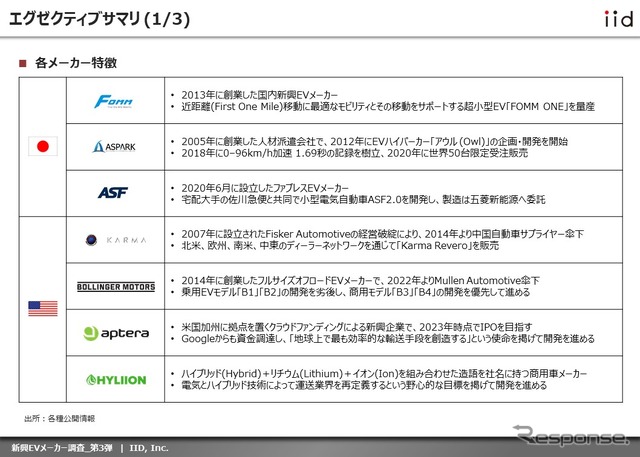The image size is (640, 457).
Task: Click the line with Hybrid + Lithium + Ion
Action: [384, 374]
